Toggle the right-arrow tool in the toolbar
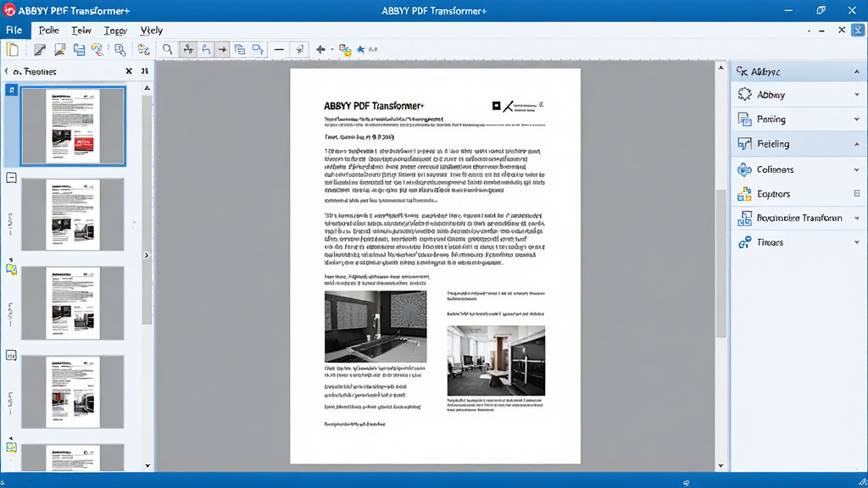 pyautogui.click(x=222, y=49)
